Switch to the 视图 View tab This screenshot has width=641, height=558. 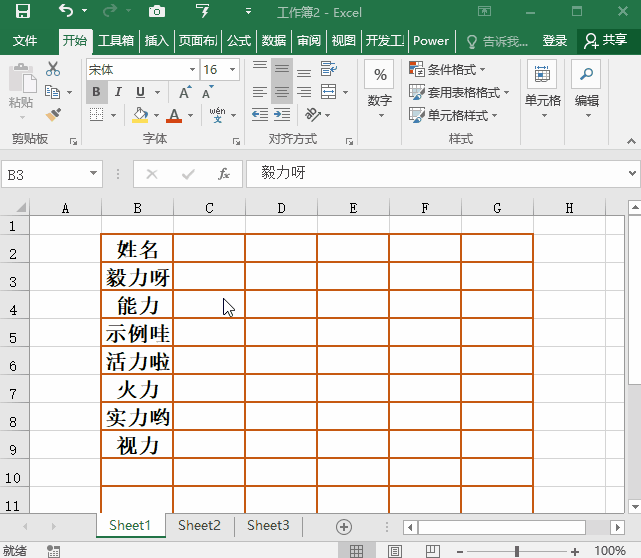coord(344,40)
